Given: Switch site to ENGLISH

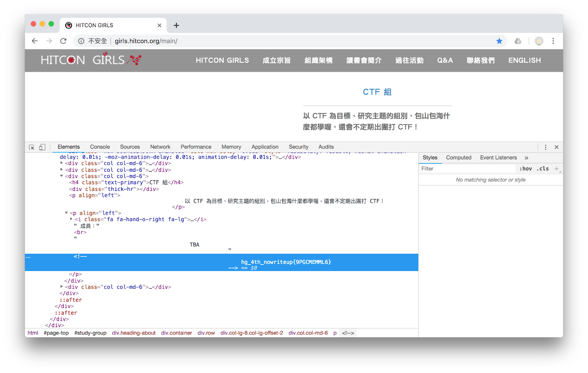Looking at the screenshot, I should (x=524, y=60).
